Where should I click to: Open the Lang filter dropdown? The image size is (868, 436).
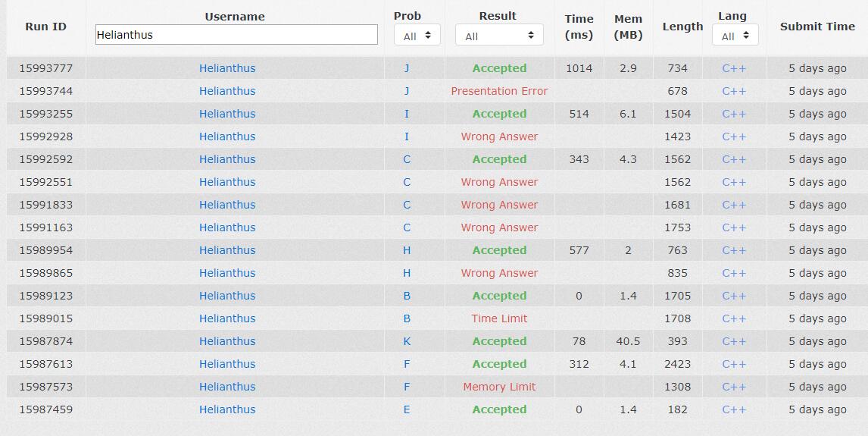pyautogui.click(x=735, y=36)
